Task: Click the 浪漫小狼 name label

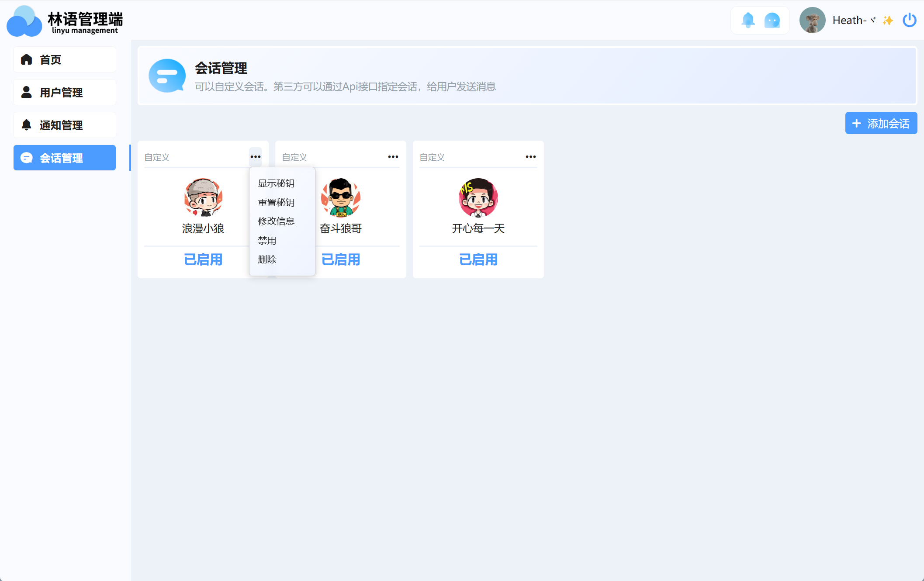Action: point(203,228)
